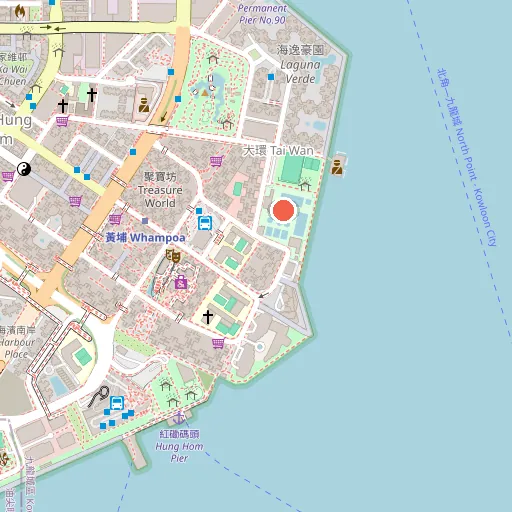The height and width of the screenshot is (512, 512).
Task: Click the anchor icon at Hung Hom Pier
Action: tap(179, 418)
